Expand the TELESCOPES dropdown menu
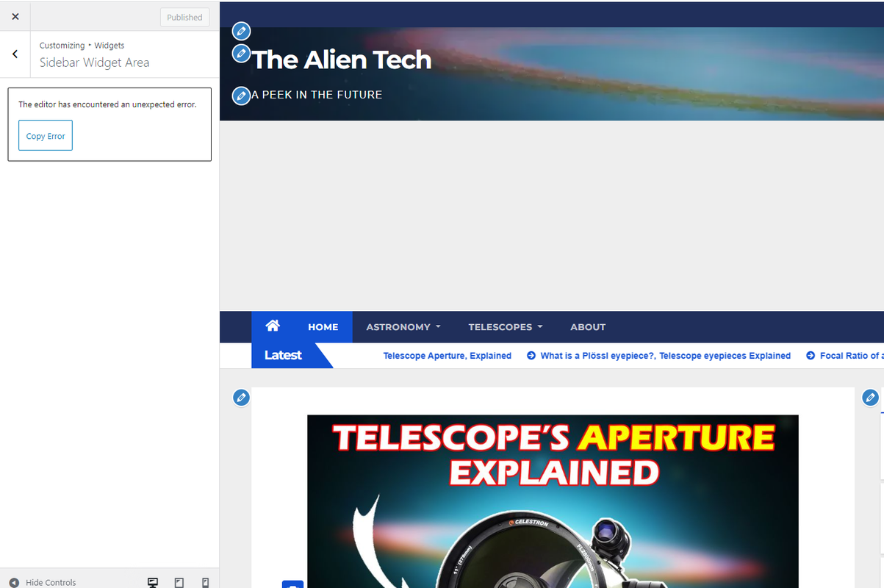This screenshot has height=588, width=884. (506, 327)
